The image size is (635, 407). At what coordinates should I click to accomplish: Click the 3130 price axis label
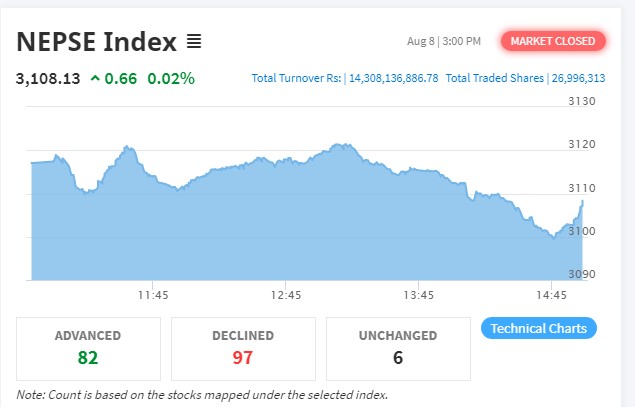point(581,102)
